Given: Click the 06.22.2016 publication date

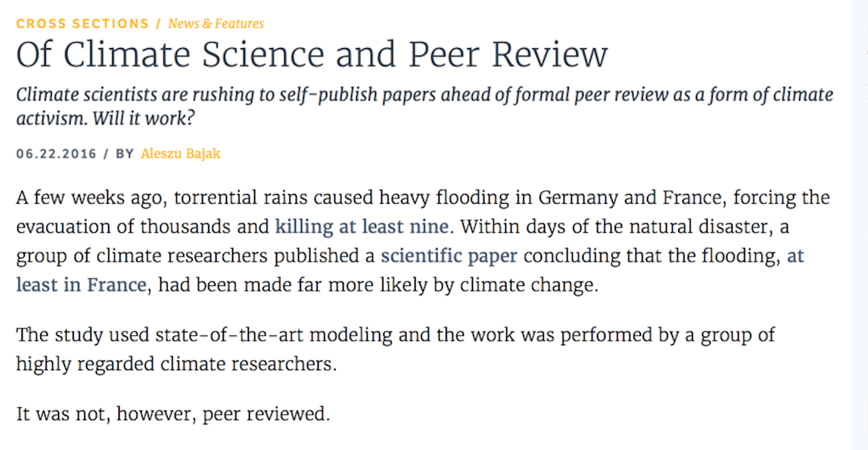Looking at the screenshot, I should pos(56,154).
